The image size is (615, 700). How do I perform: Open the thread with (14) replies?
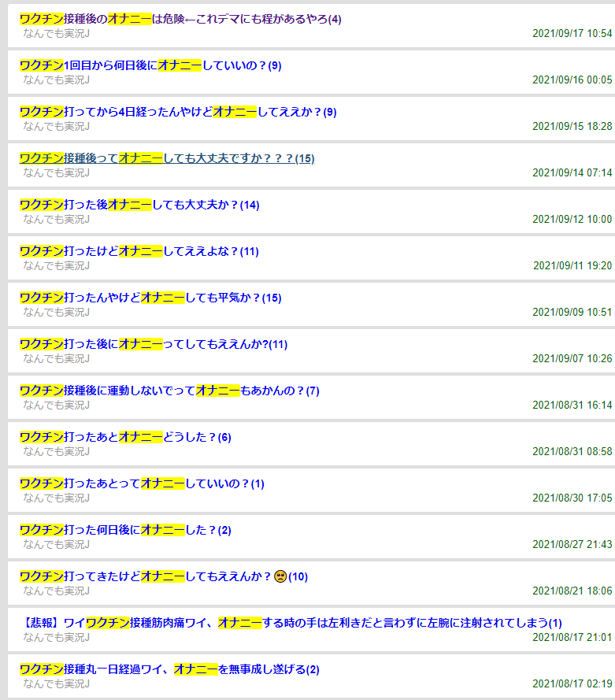tap(139, 205)
